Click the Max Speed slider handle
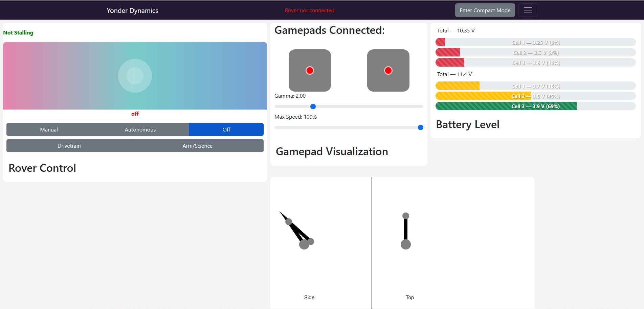Screen dimensions: 644x309 (420, 127)
